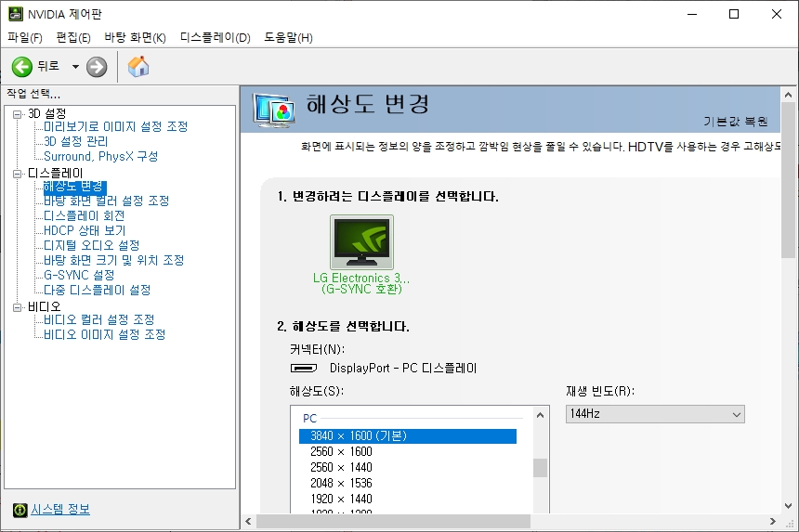Select resolution 2560 × 1600
Viewport: 799px width, 532px height.
coord(341,451)
